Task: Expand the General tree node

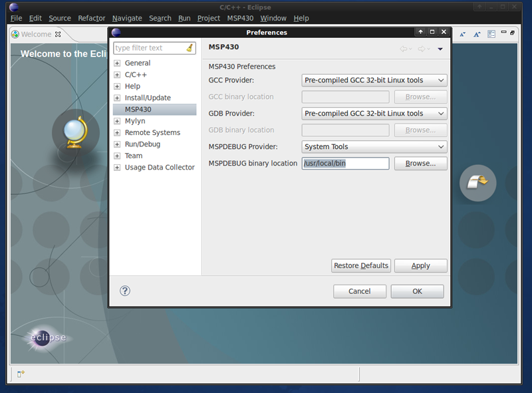Action: click(117, 63)
